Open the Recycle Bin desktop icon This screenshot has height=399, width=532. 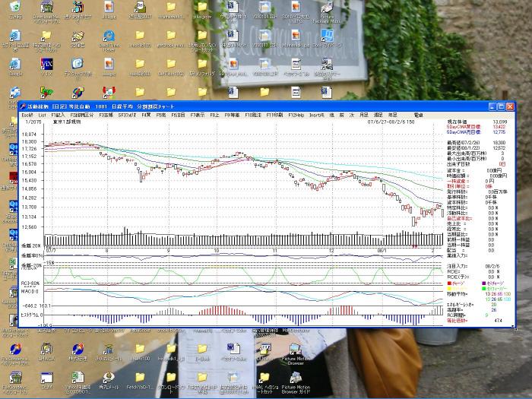(16, 8)
